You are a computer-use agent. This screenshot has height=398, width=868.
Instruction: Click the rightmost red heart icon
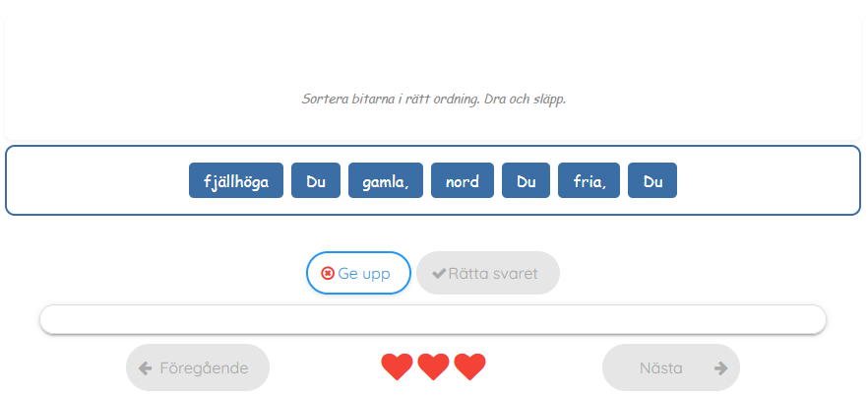click(469, 367)
